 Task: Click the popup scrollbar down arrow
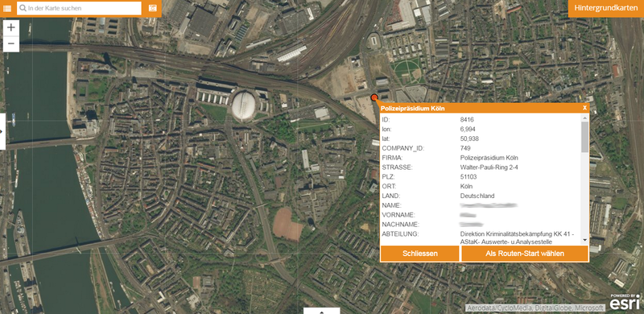(x=585, y=241)
